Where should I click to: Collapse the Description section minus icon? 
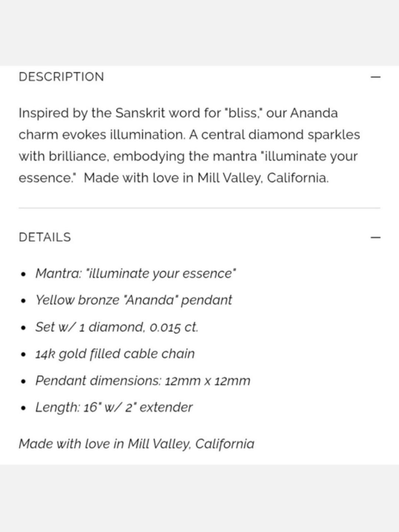click(x=375, y=77)
